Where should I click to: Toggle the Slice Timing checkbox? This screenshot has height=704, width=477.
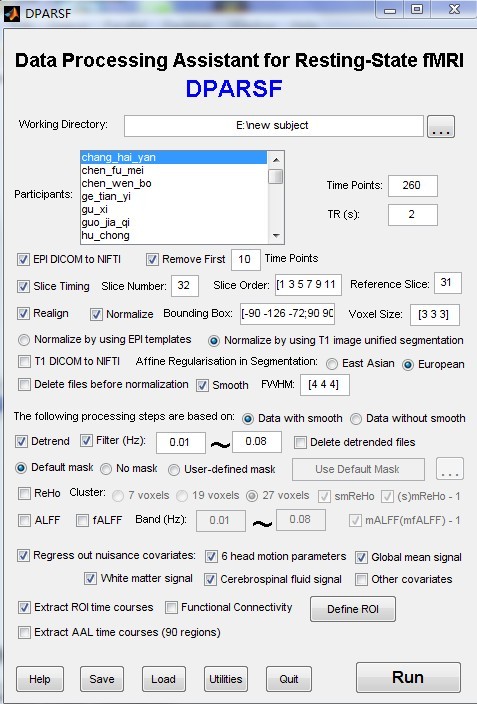[x=23, y=286]
